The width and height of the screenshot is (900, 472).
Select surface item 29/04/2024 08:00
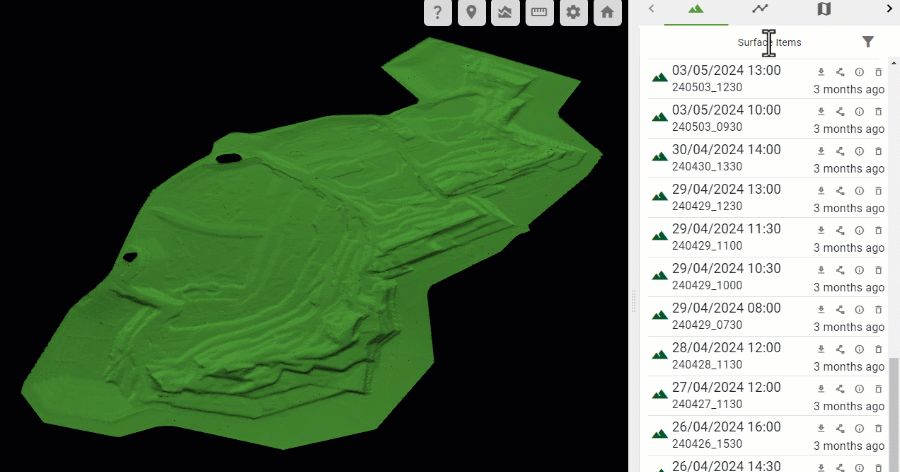coord(767,316)
